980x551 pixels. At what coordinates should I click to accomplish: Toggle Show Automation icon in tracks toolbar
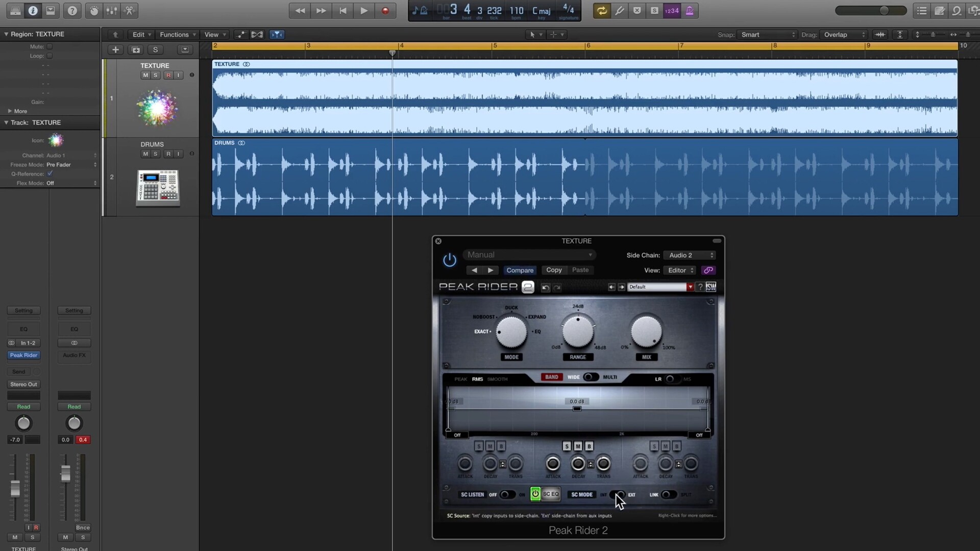pyautogui.click(x=240, y=35)
